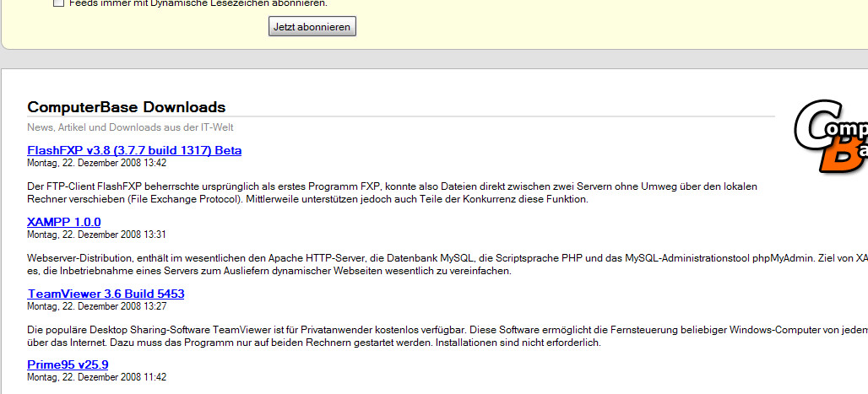Open the TeamViewer 3.6 Build 5453 link
Viewport: 868px width, 394px height.
[106, 294]
